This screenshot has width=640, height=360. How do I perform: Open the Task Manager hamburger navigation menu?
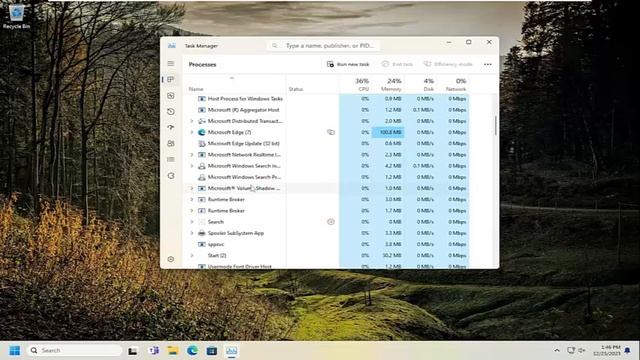[x=171, y=64]
